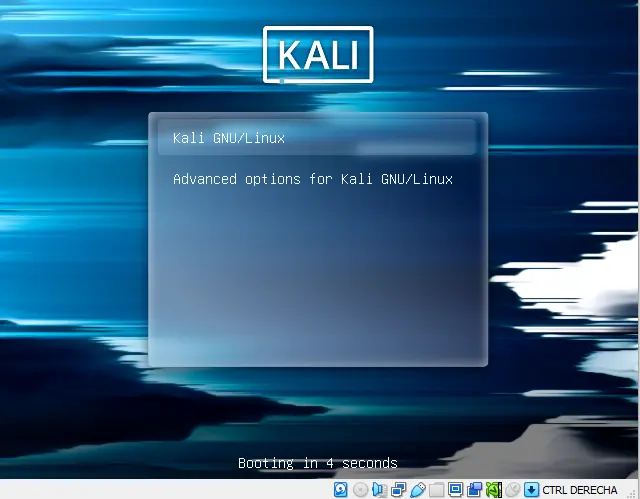Screen dimensions: 640x499
Task: Choose Advanced options for Kali GNU/Linux
Action: (313, 179)
